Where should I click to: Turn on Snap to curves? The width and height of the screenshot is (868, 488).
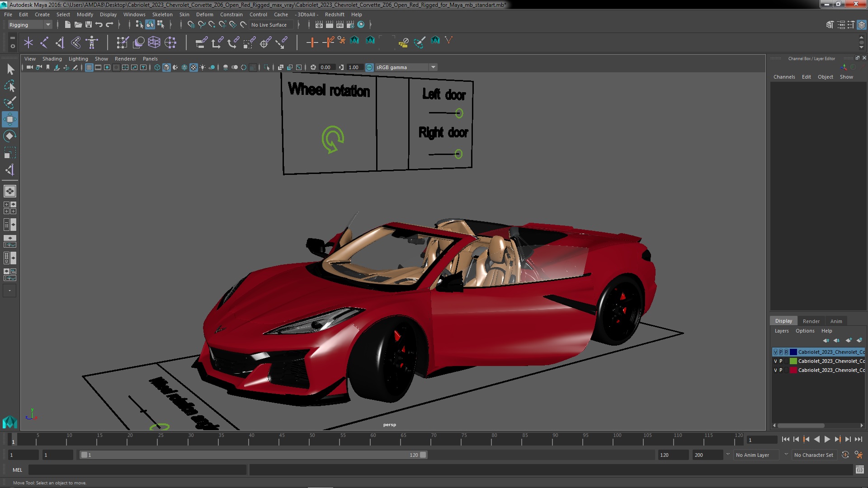tap(201, 24)
